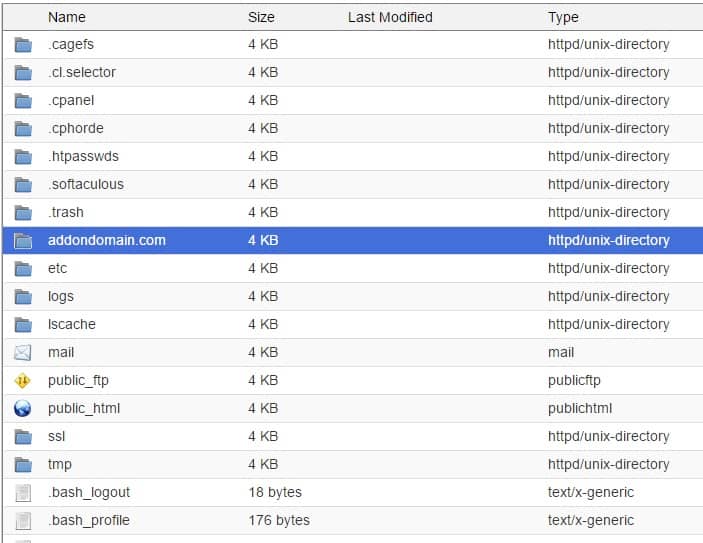Sort by Last Modified column header
The height and width of the screenshot is (543, 703).
390,17
